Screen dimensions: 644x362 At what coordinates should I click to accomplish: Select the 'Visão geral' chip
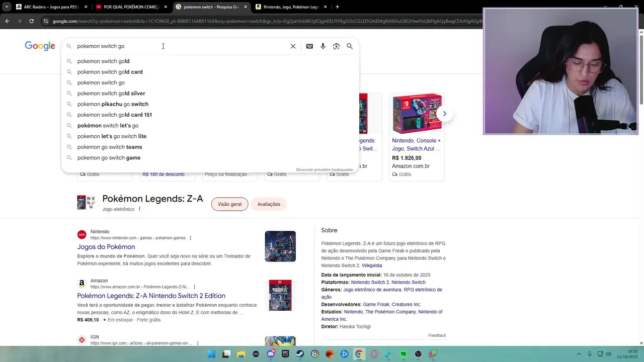(x=229, y=204)
